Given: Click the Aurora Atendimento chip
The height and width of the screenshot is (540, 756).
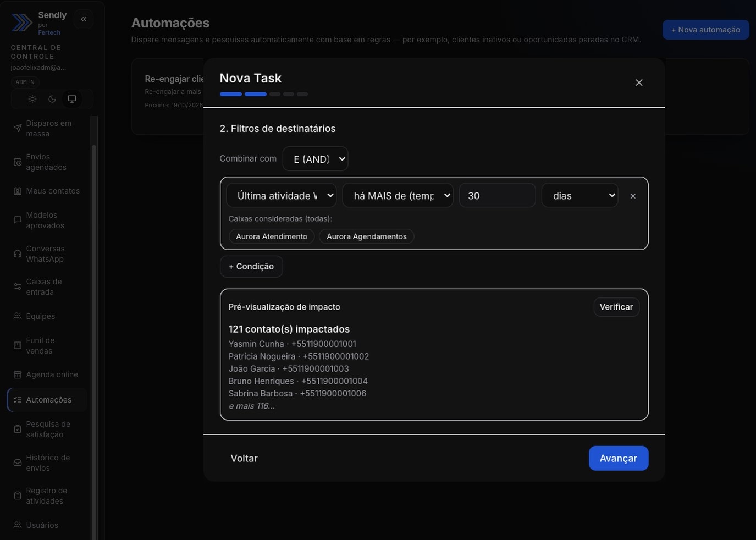Looking at the screenshot, I should click(x=272, y=236).
